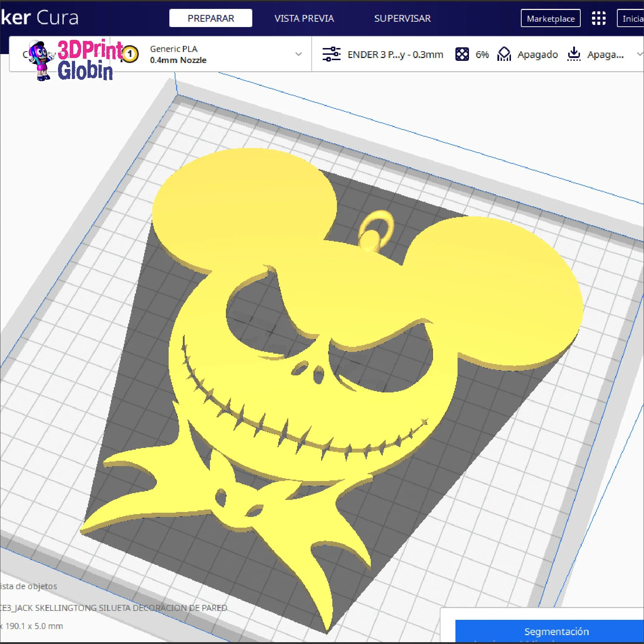Switch to the PREPARAR tab
644x644 pixels.
coord(211,18)
